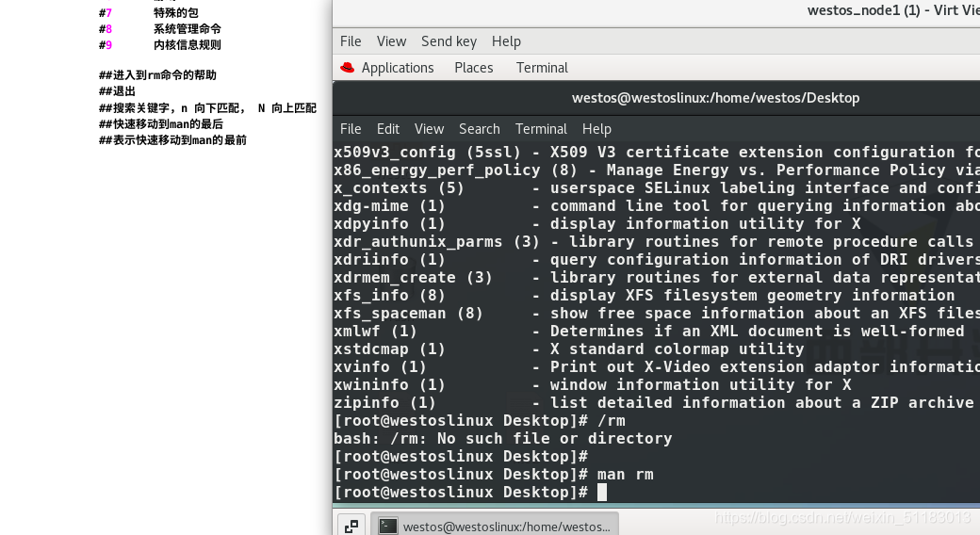Click the '##搜索关键字' note line
980x535 pixels.
[207, 108]
